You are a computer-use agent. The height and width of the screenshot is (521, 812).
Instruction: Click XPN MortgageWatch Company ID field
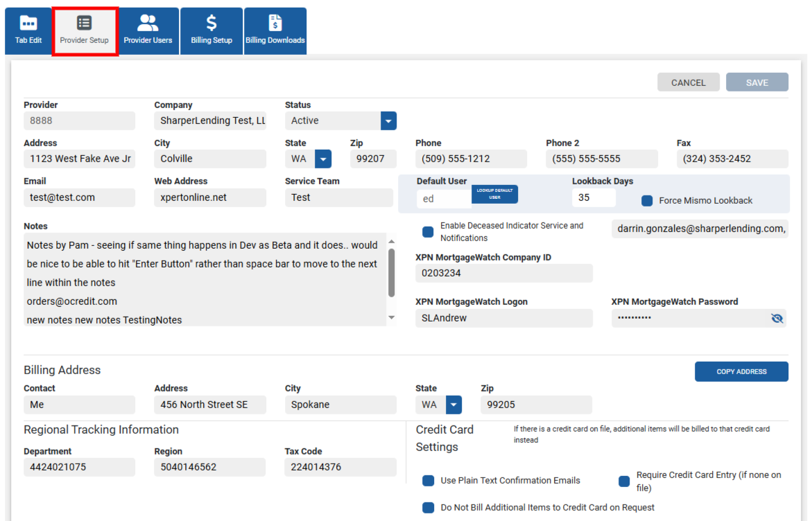point(504,273)
